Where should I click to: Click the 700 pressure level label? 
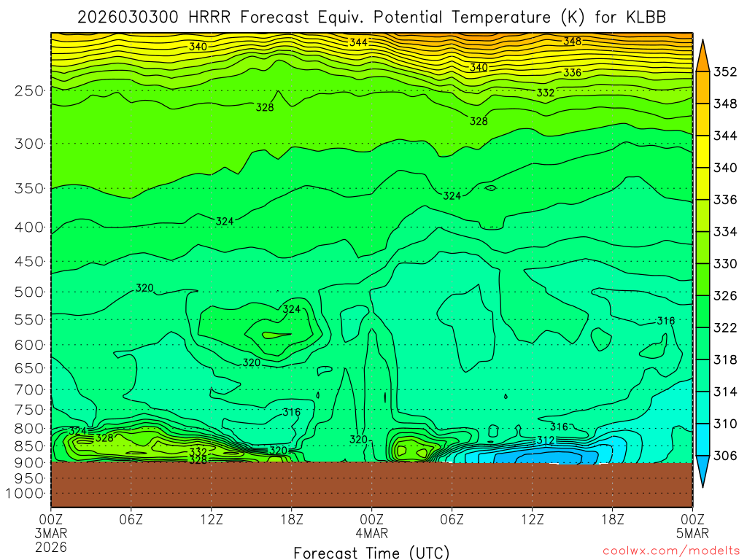[29, 389]
